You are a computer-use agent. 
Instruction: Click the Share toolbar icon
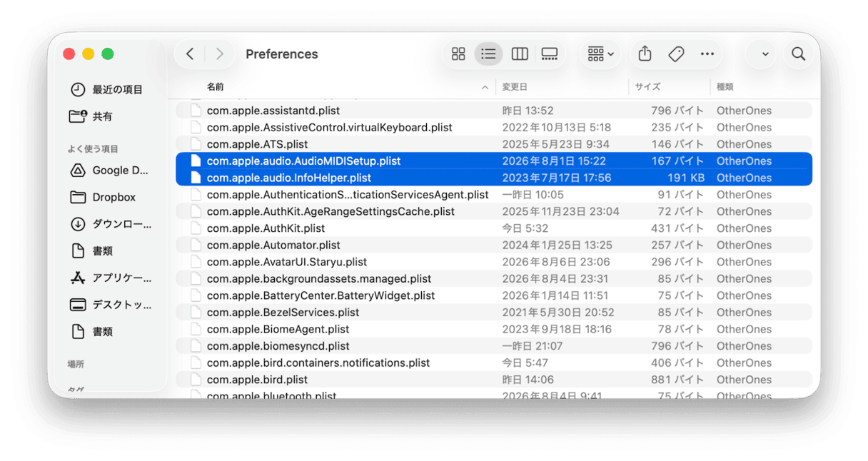[x=645, y=54]
